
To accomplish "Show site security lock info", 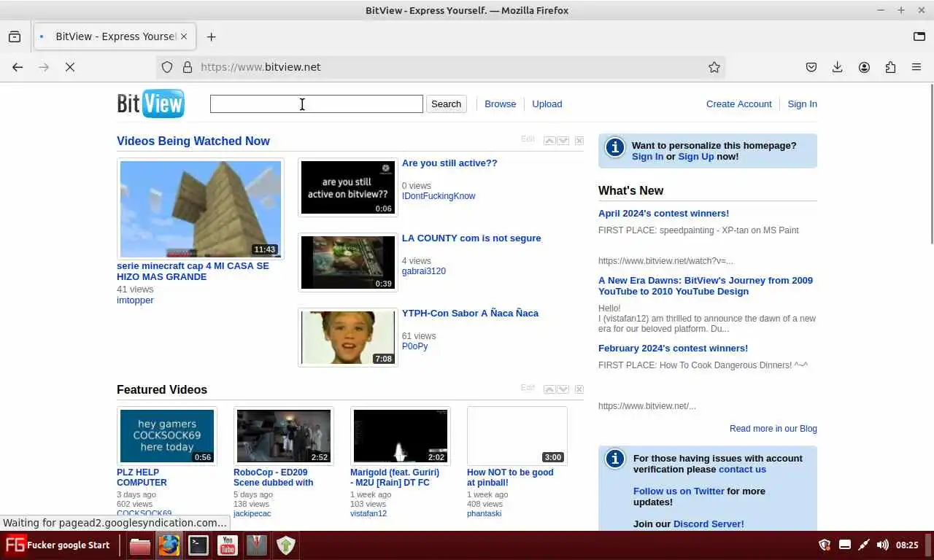I will coord(188,67).
